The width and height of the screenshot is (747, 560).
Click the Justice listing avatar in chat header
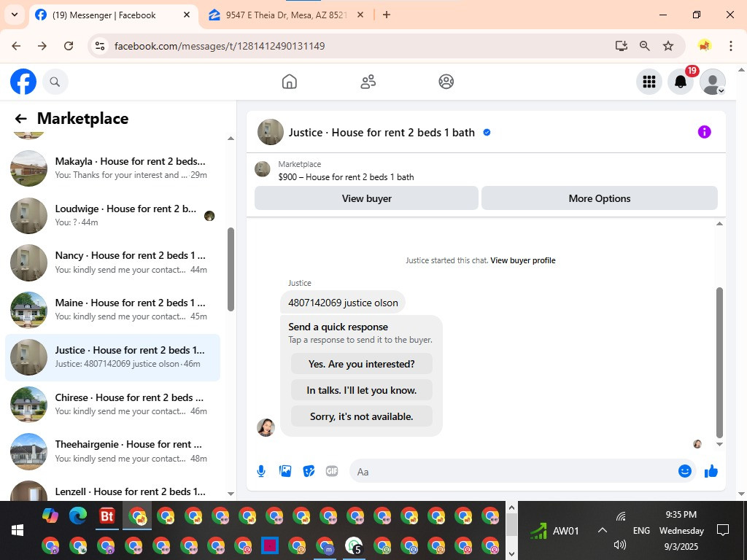pyautogui.click(x=271, y=132)
